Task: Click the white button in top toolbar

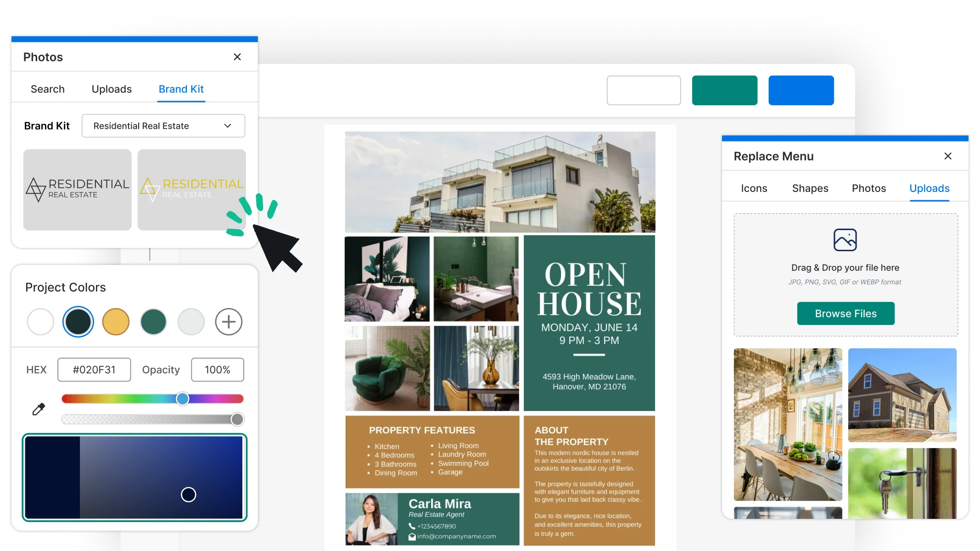Action: 644,90
